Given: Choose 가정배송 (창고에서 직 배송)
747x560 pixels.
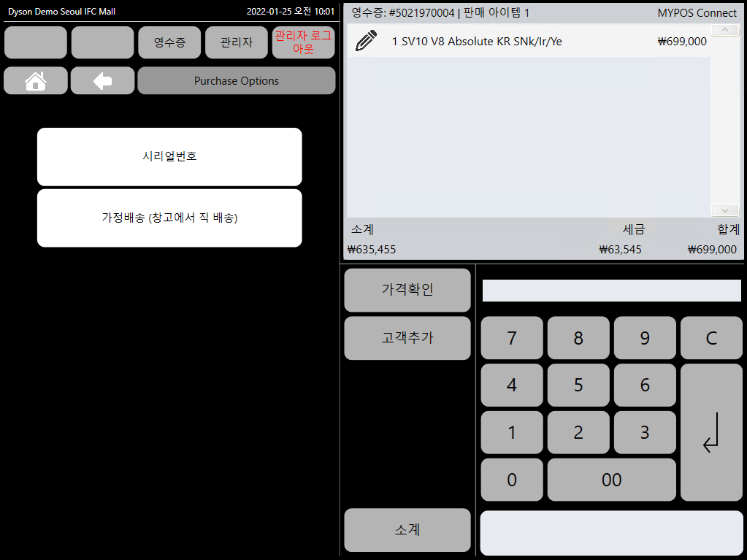Looking at the screenshot, I should (169, 218).
